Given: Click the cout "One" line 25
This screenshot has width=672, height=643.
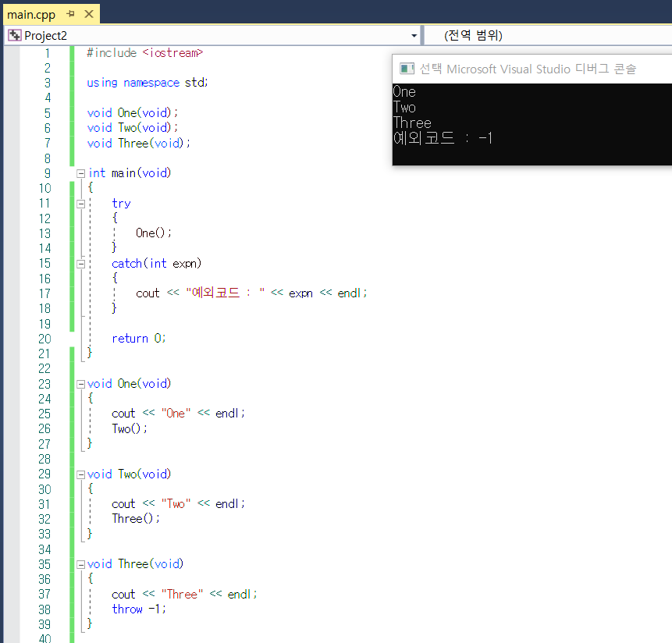Looking at the screenshot, I should pos(178,414).
